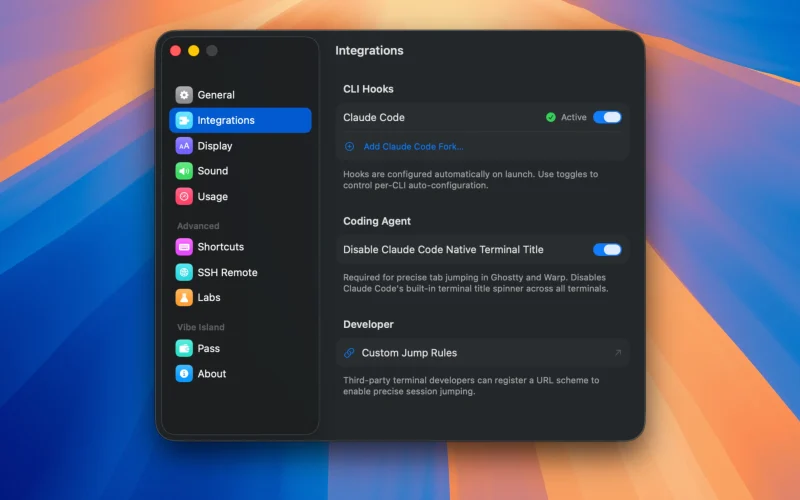800x500 pixels.
Task: Open the General settings tab
Action: click(240, 95)
